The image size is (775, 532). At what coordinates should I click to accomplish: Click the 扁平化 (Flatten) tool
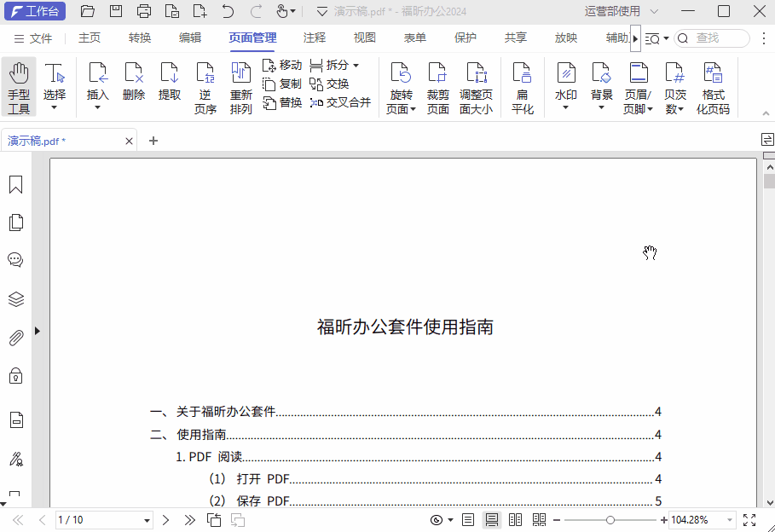[522, 84]
